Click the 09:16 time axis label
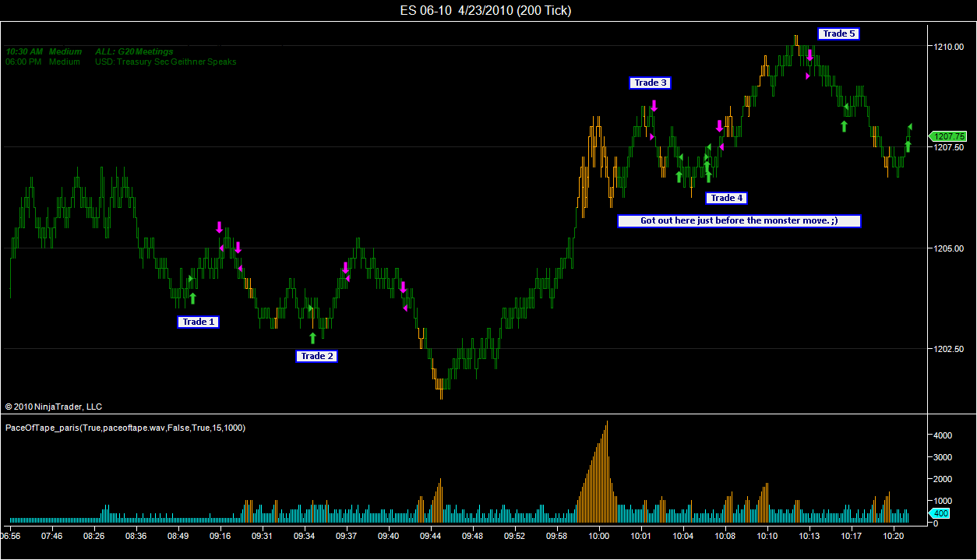The image size is (977, 560). (x=220, y=536)
